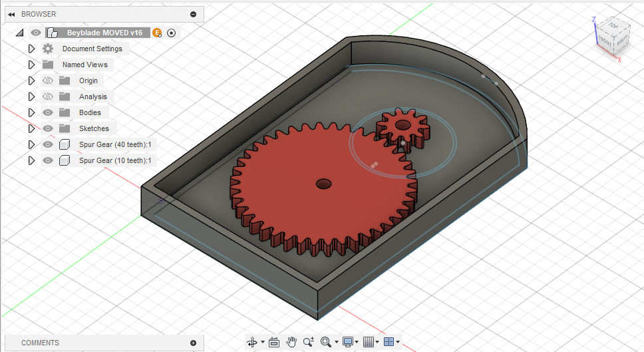Select Document Settings row text
The image size is (644, 352).
pos(92,49)
